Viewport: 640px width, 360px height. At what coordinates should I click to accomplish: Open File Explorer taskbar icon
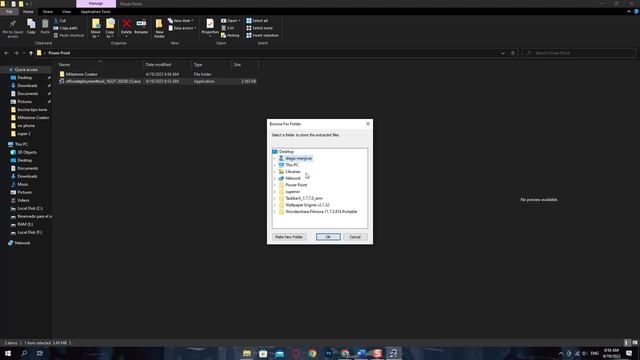click(247, 353)
